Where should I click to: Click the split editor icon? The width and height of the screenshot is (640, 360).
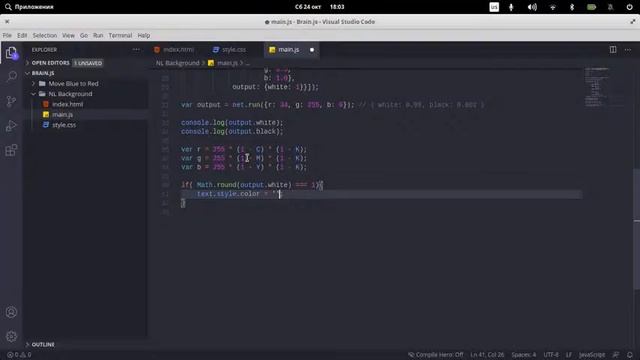613,50
